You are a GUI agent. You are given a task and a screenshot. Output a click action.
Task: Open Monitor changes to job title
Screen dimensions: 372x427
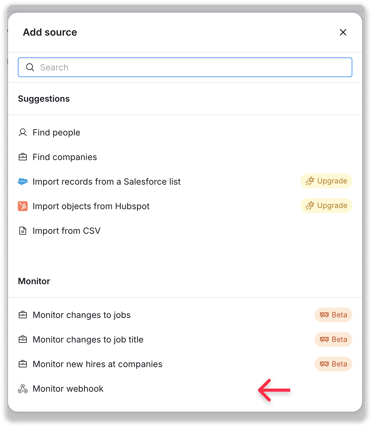click(185, 339)
